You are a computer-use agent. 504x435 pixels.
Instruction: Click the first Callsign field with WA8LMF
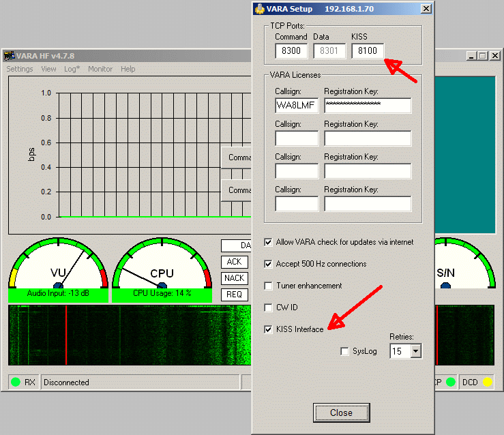(x=296, y=106)
